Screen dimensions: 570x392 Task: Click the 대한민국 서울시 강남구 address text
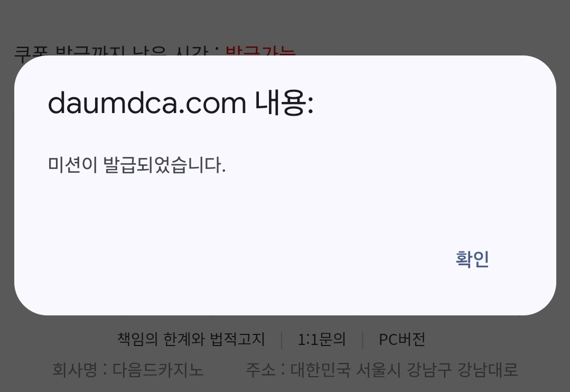(x=371, y=369)
